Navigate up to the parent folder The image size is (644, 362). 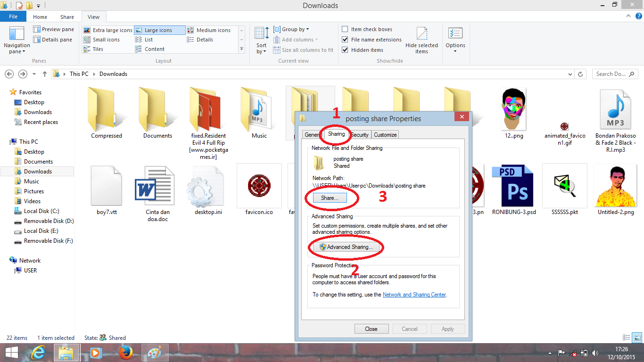[44, 74]
